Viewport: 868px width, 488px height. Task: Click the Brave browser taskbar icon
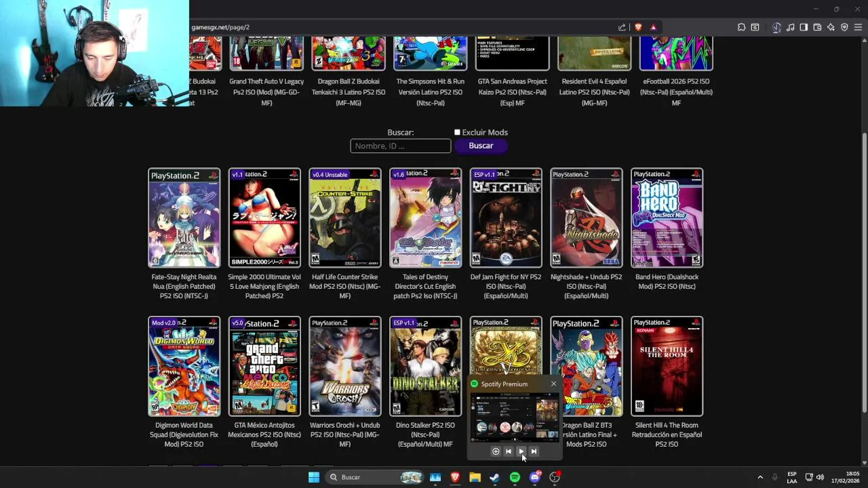(455, 477)
